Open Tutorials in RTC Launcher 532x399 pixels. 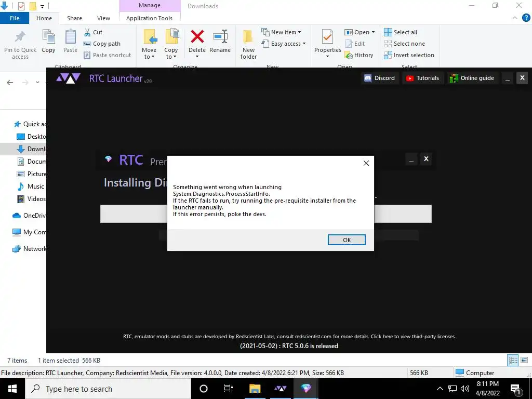coord(422,78)
